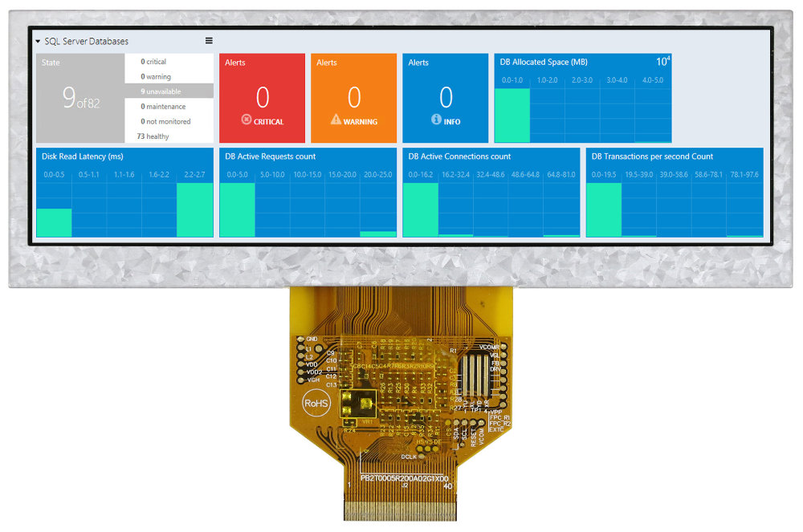Click the '1.6-2.2' range label

tap(159, 175)
